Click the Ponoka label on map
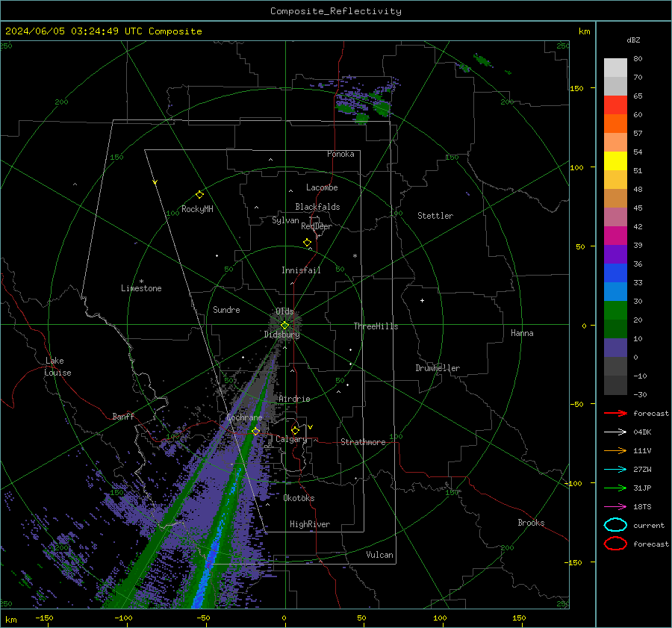Image resolution: width=672 pixels, height=628 pixels. tap(340, 154)
